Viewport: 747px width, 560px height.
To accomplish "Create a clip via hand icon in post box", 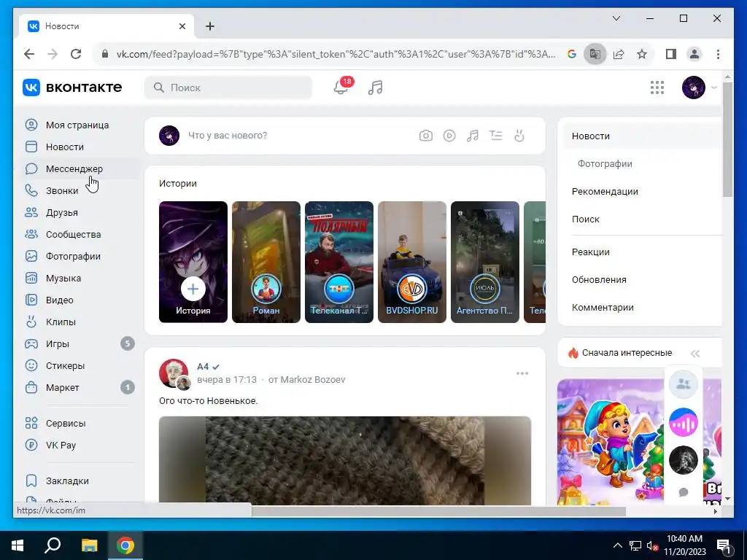I will pyautogui.click(x=519, y=136).
